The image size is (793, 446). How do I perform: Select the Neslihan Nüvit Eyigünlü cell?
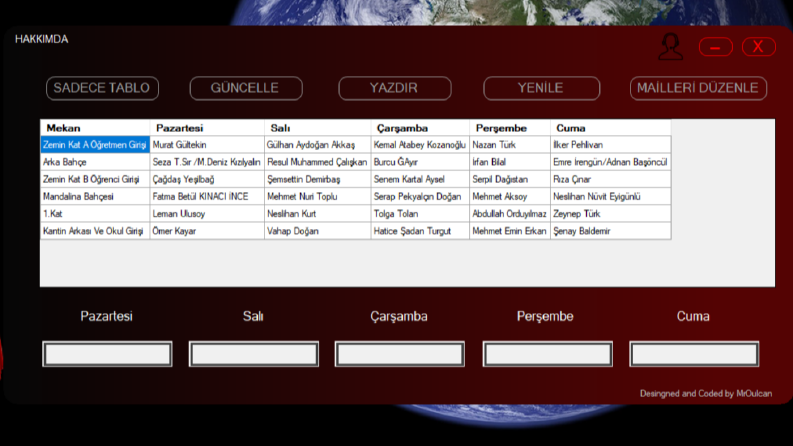pyautogui.click(x=611, y=196)
